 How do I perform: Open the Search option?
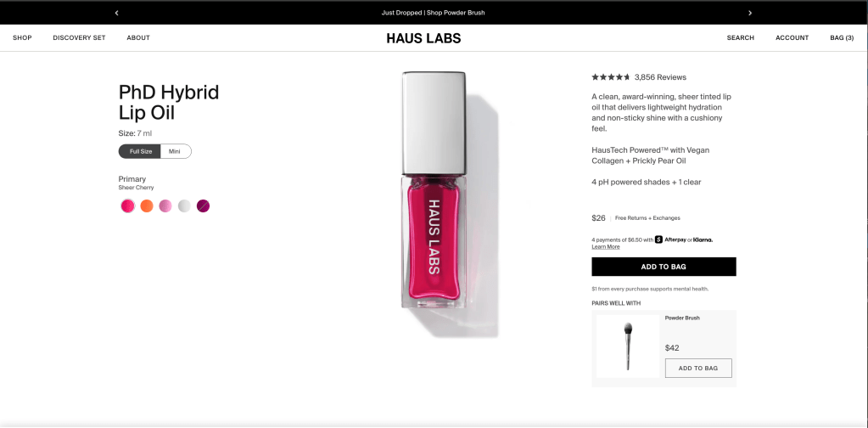pos(741,37)
